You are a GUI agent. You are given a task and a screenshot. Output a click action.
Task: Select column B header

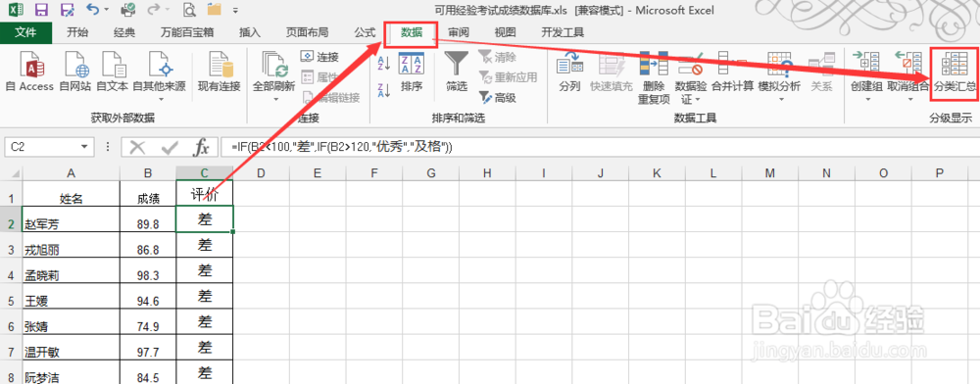(x=148, y=173)
